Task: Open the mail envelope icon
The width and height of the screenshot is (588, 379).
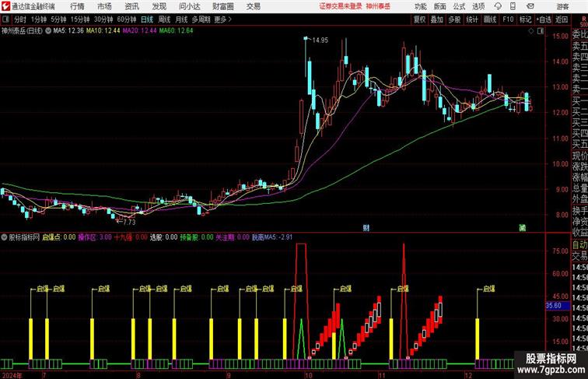Action: click(530, 6)
